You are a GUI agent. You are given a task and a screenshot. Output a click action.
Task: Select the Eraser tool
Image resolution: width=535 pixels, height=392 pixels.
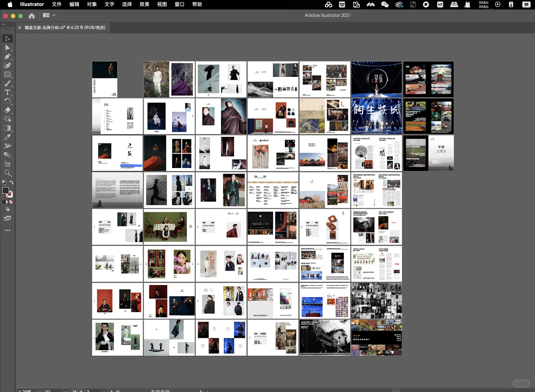tap(7, 110)
